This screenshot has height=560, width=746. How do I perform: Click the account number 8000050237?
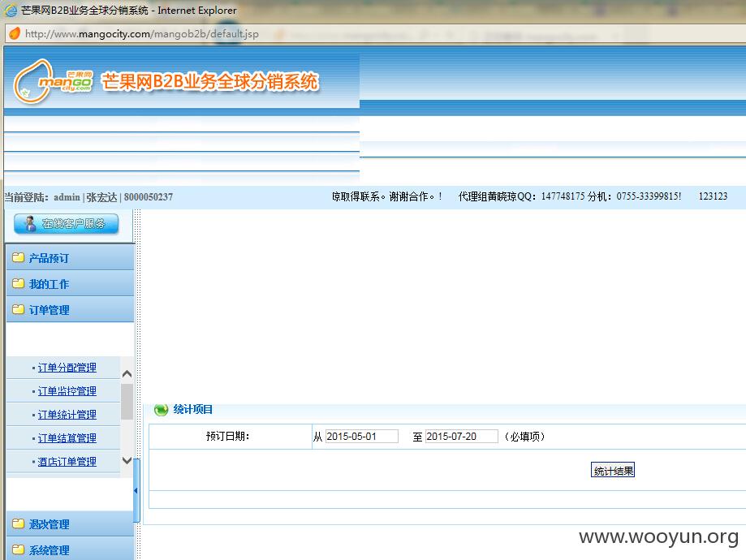point(149,197)
